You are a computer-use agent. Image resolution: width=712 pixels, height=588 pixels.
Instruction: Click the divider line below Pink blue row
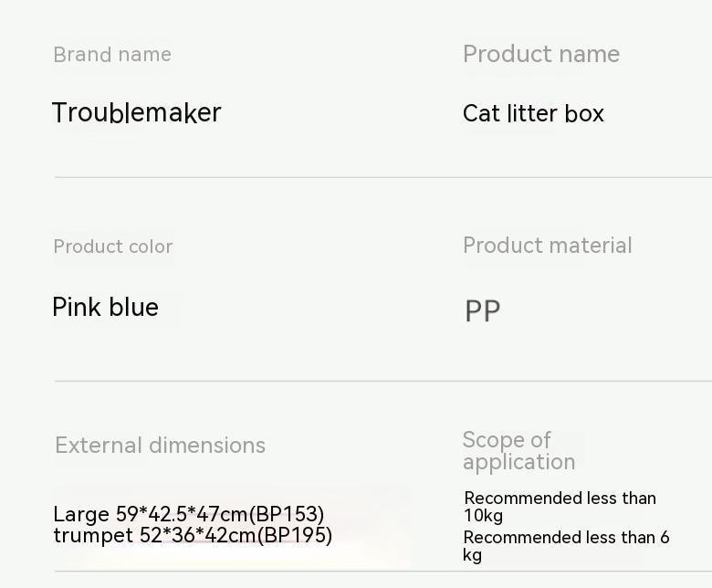383,381
